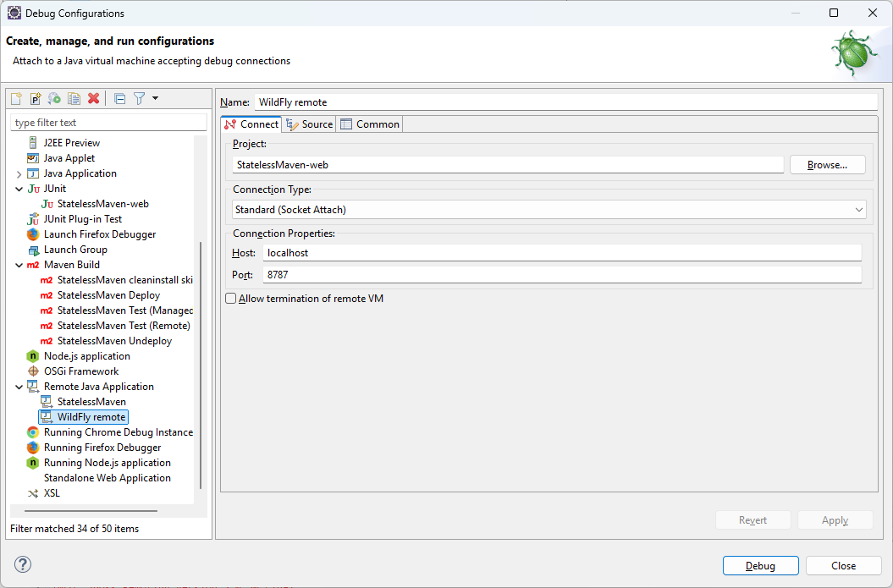893x588 pixels.
Task: Open the filter options dropdown arrow
Action: 156,99
